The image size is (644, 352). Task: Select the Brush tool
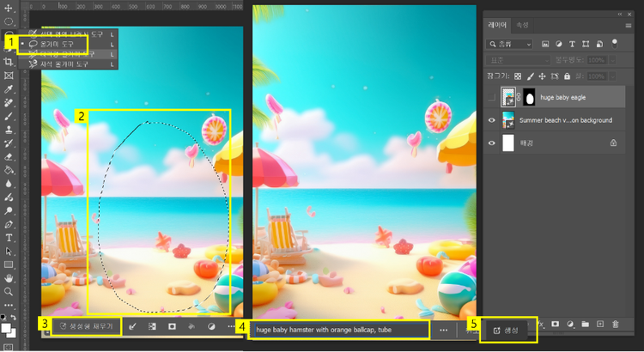9,116
